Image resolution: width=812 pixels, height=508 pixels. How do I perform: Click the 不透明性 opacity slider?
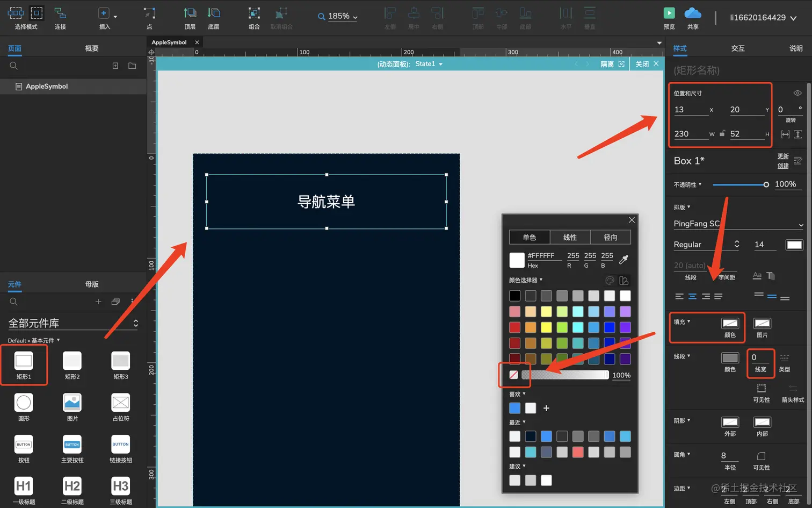pyautogui.click(x=741, y=184)
